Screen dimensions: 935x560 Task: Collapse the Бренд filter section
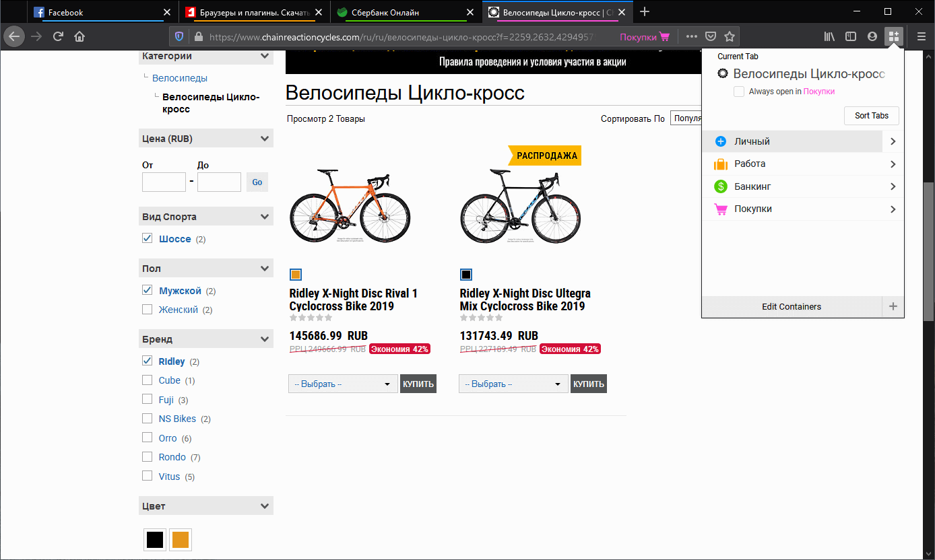[x=265, y=339]
